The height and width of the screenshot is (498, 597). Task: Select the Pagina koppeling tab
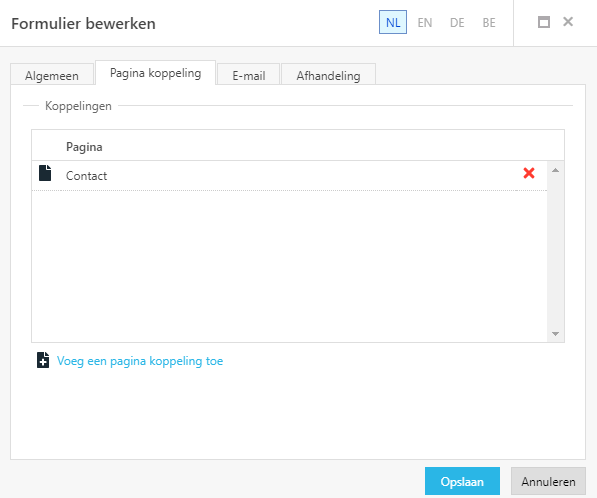pyautogui.click(x=155, y=73)
